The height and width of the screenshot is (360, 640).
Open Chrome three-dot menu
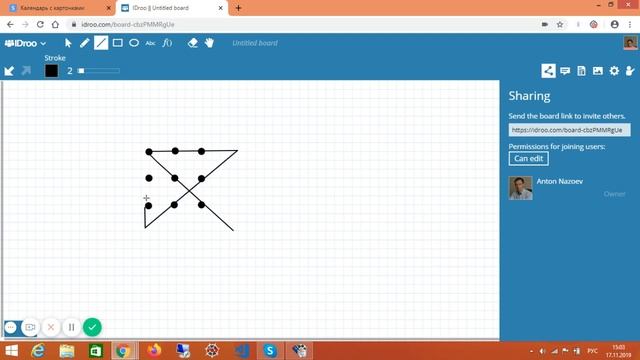630,24
